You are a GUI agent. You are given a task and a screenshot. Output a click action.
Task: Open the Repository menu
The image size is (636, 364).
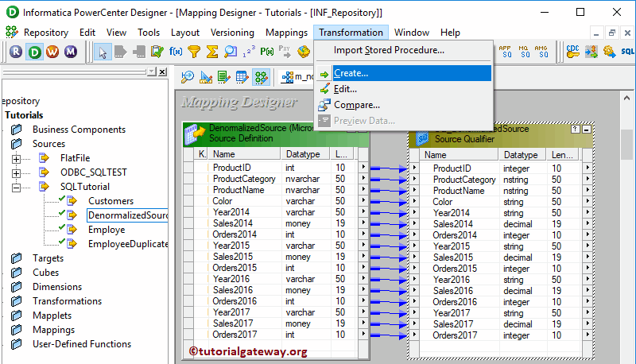click(46, 33)
